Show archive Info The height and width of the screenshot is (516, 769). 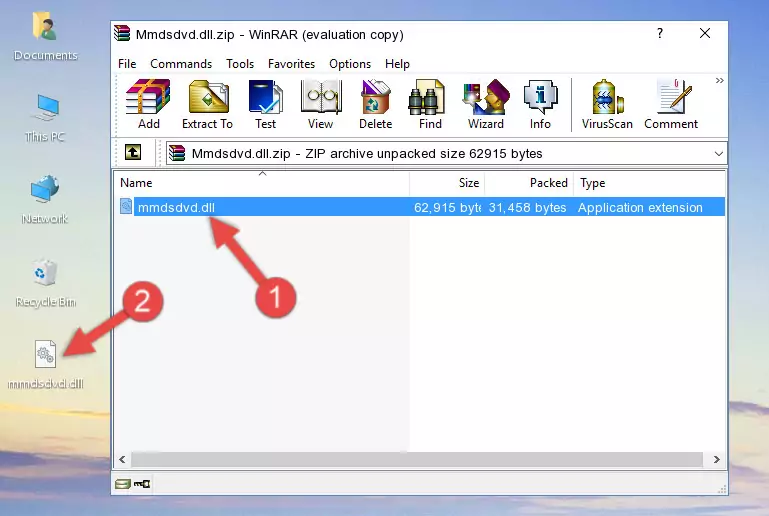tap(540, 104)
